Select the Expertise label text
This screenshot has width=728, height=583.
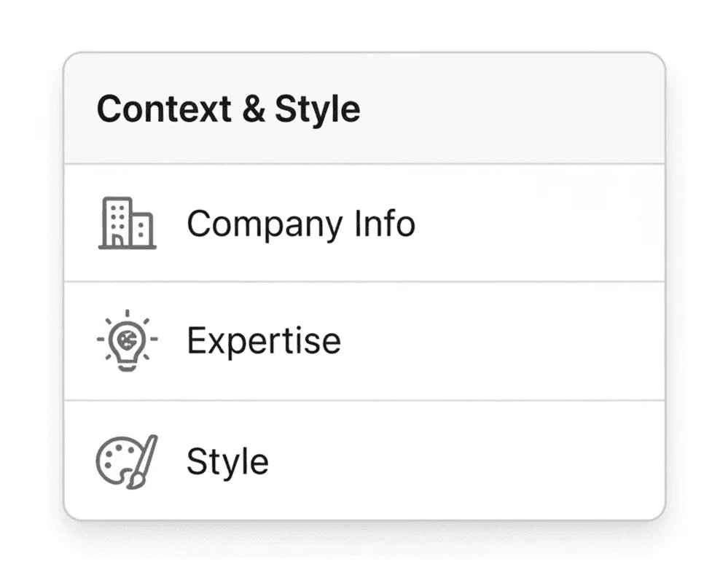[x=263, y=340]
